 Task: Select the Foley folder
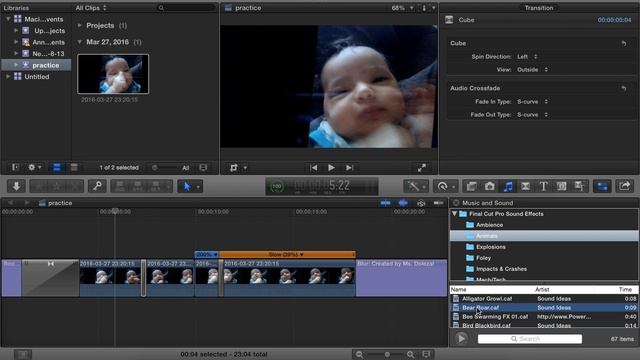(478, 258)
